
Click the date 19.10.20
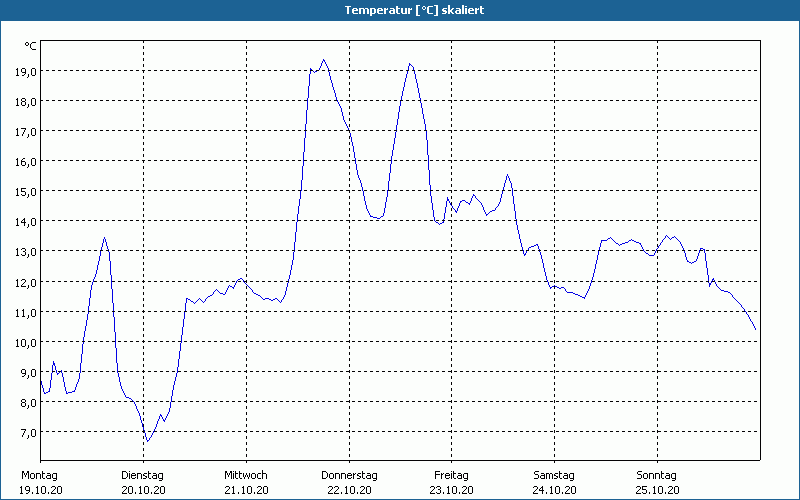pyautogui.click(x=41, y=490)
